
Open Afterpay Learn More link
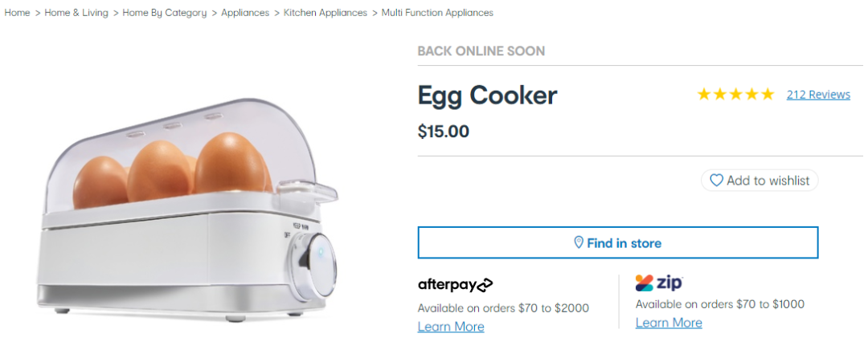(x=451, y=327)
